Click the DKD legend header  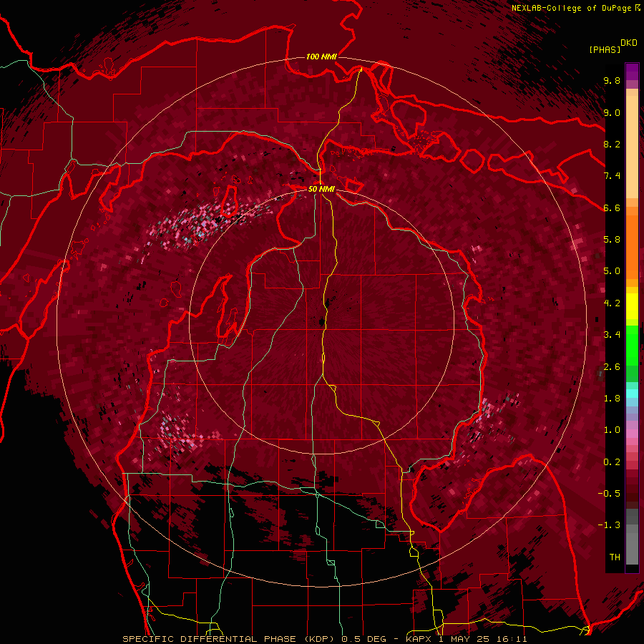629,43
